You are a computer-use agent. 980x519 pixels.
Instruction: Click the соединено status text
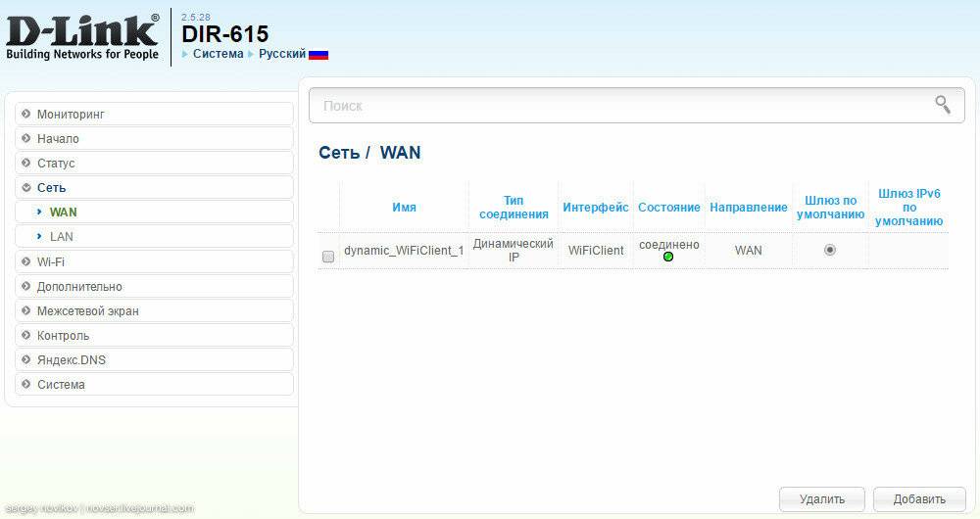(668, 245)
